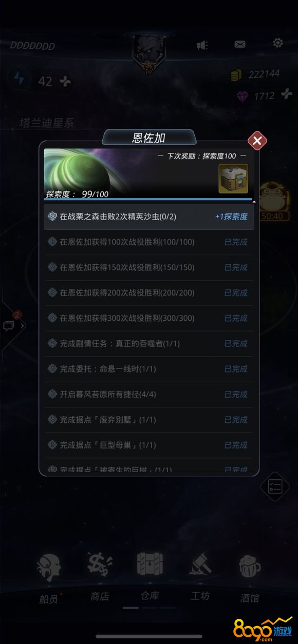The height and width of the screenshot is (644, 298).
Task: Select the elite sandworm quest row
Action: pos(149,217)
